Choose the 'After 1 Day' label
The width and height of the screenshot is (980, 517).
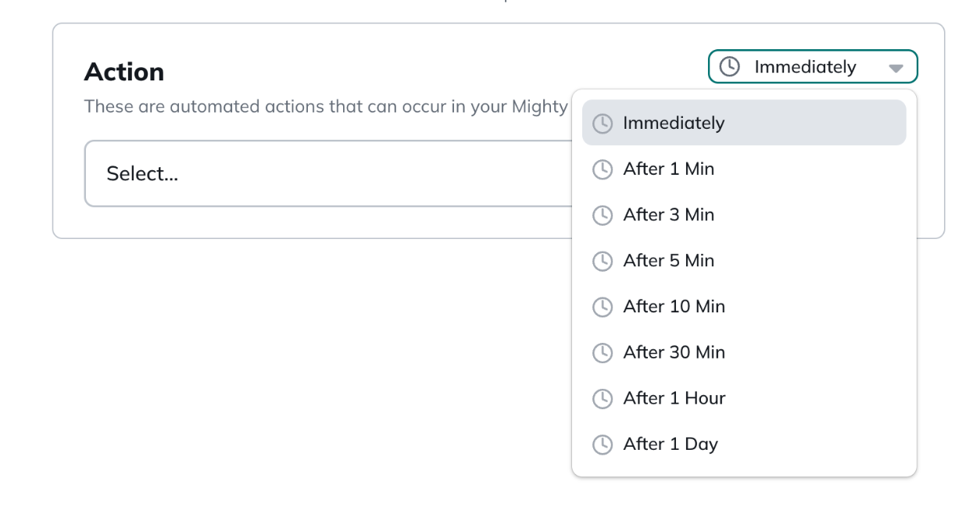pyautogui.click(x=670, y=444)
